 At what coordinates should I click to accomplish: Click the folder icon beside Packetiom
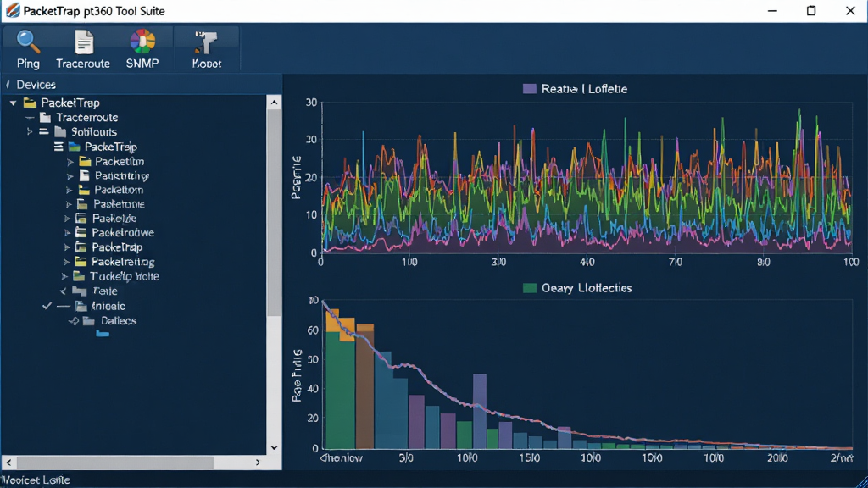point(84,190)
